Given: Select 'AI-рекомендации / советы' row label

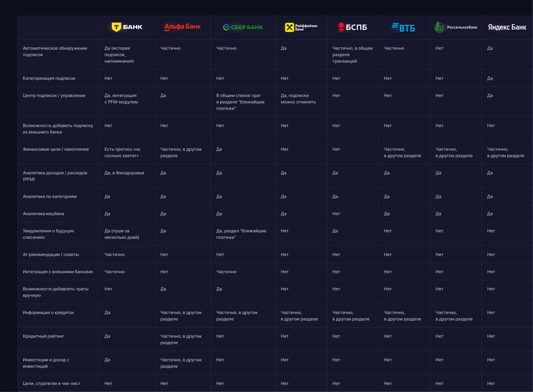Looking at the screenshot, I should pos(51,254).
